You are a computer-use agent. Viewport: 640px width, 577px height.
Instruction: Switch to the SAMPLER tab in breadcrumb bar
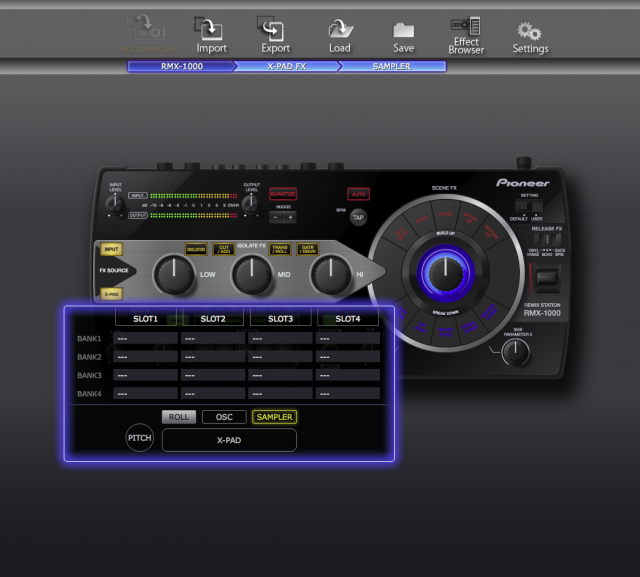[392, 66]
